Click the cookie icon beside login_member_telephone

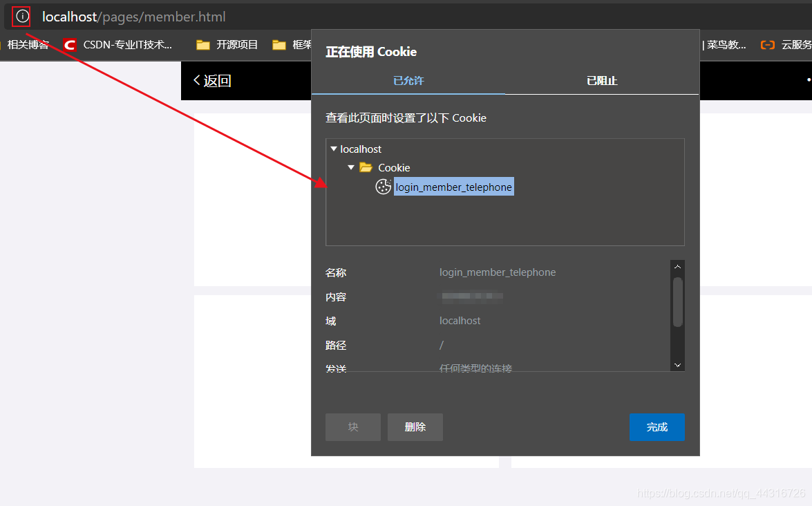(384, 187)
